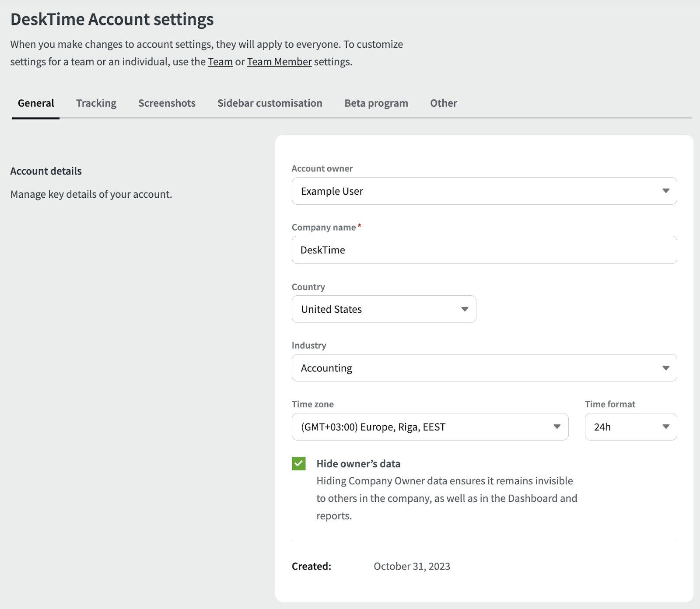This screenshot has width=700, height=609.
Task: Go to Sidebar customisation tab
Action: pyautogui.click(x=269, y=103)
